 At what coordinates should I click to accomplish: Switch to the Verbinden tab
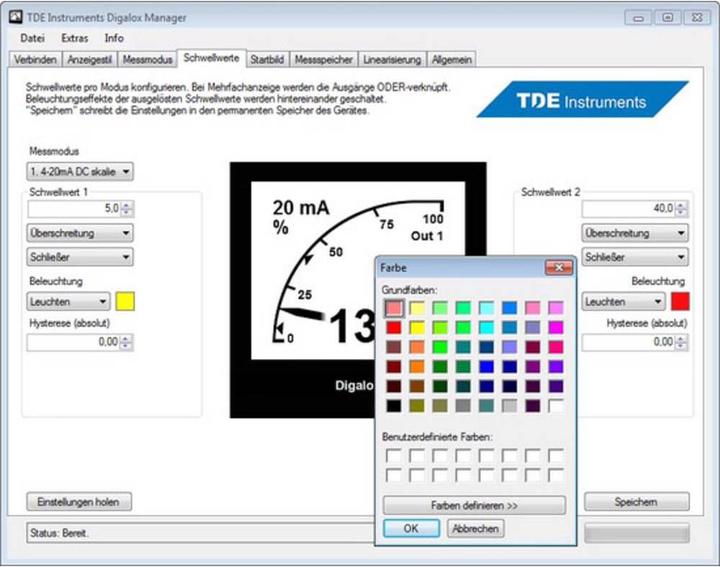pos(35,60)
